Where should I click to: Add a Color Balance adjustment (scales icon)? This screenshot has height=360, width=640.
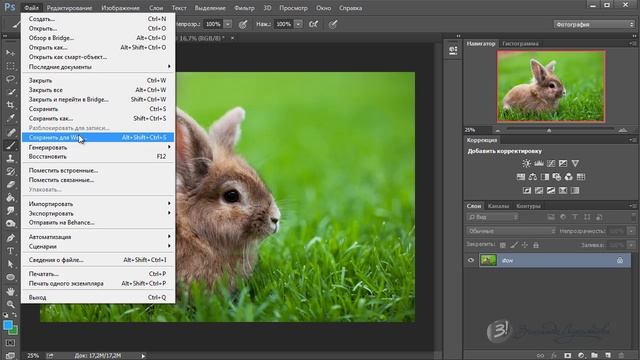(533, 177)
